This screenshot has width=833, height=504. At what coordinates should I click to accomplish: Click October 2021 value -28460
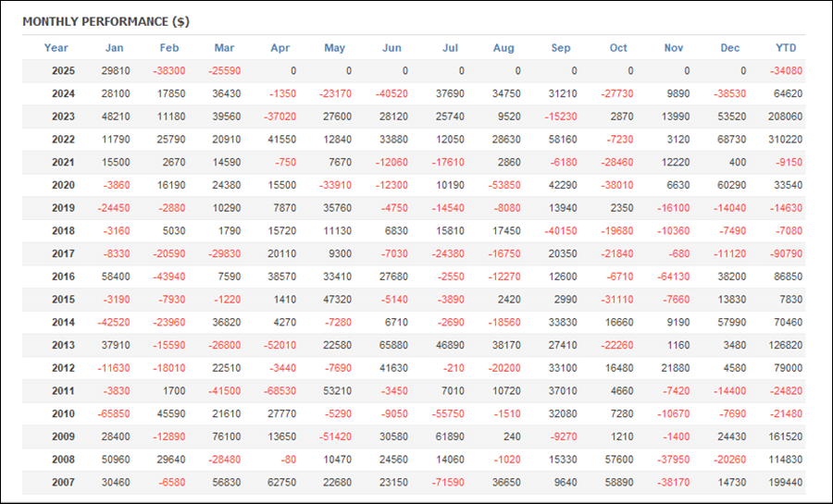[617, 163]
